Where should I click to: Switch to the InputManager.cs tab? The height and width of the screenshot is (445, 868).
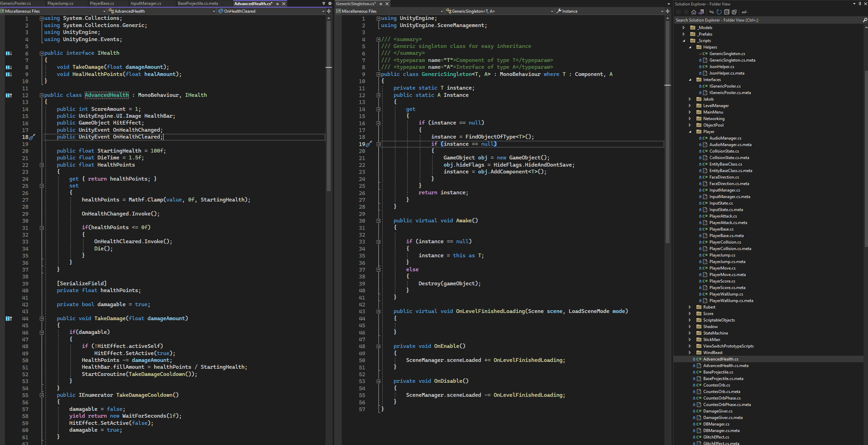[x=146, y=3]
